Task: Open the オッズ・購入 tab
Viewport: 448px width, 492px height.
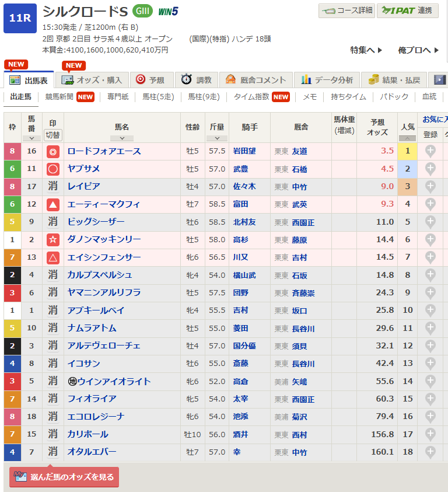Action: (92, 80)
